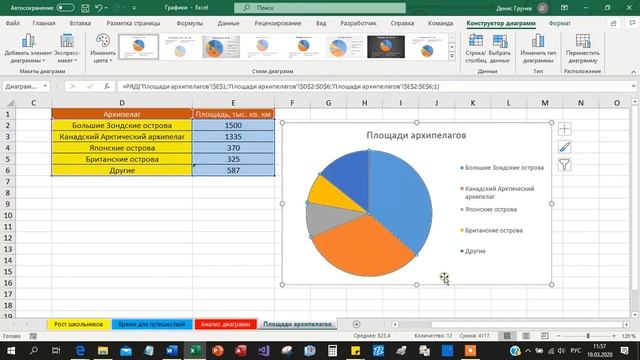The image size is (640, 360).
Task: Switch to sheet Рост школьников
Action: pos(78,324)
